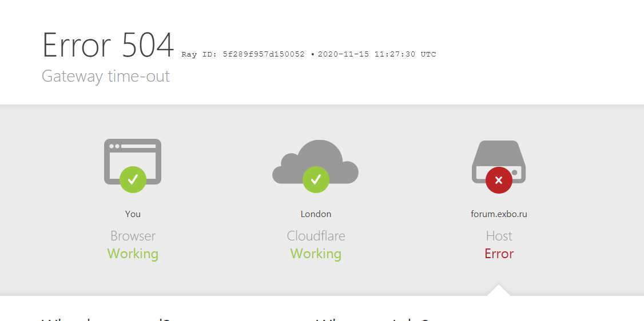Click the Error 504 heading

pos(108,45)
